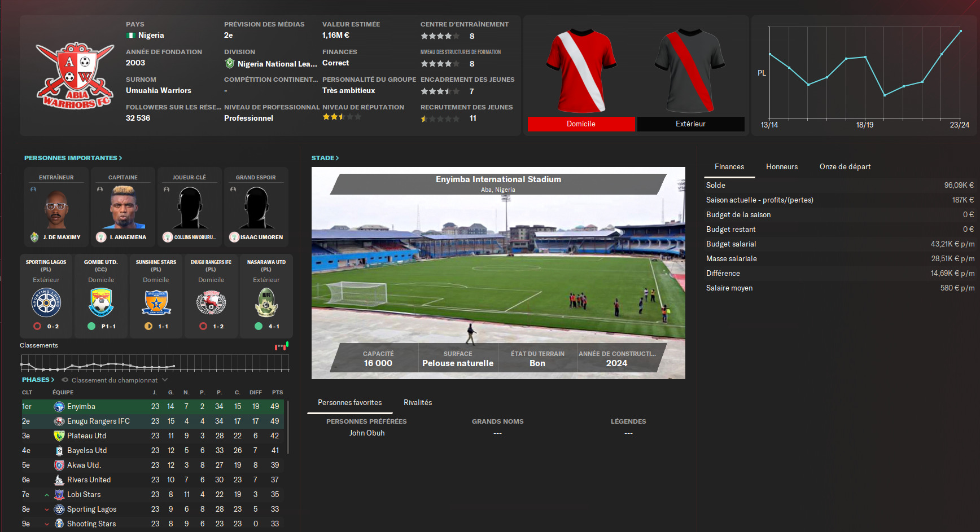Open the Phases link

click(x=38, y=380)
